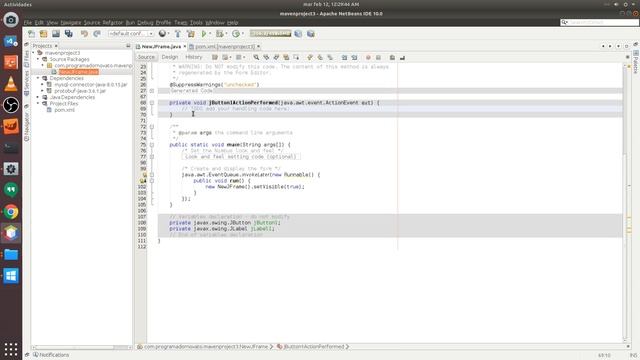Open VLC media player from the dock

pos(11,84)
